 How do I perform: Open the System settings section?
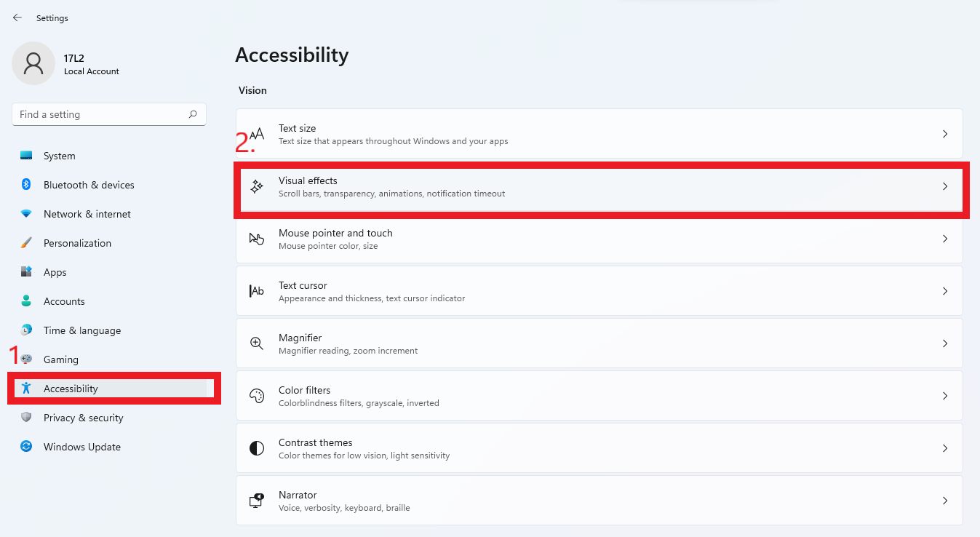pyautogui.click(x=59, y=156)
